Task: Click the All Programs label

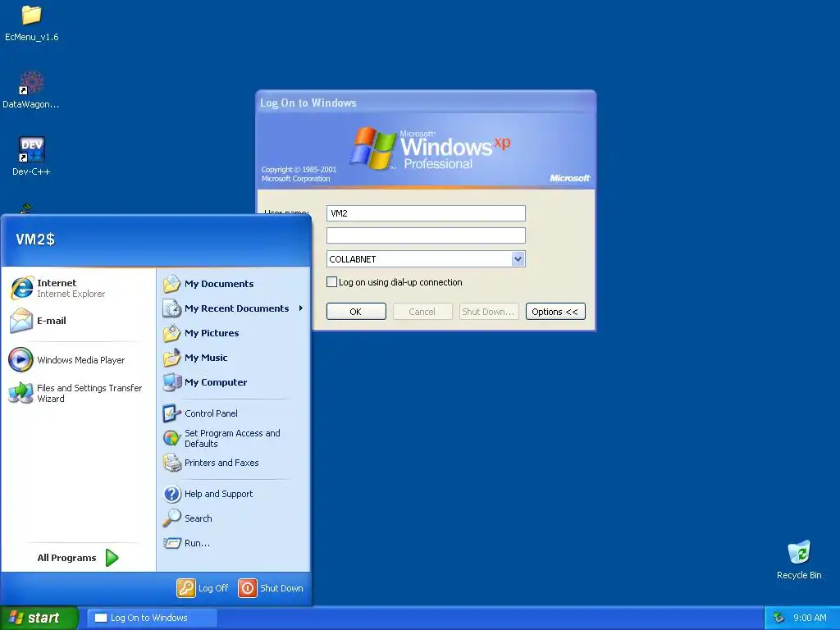Action: pyautogui.click(x=66, y=558)
